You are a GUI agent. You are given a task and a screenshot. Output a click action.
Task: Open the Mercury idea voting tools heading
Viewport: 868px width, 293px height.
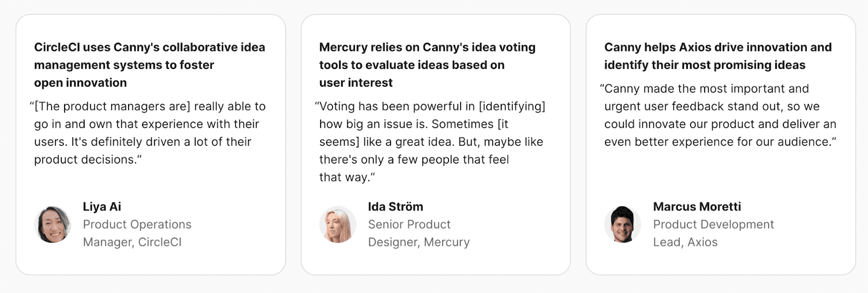click(x=427, y=65)
